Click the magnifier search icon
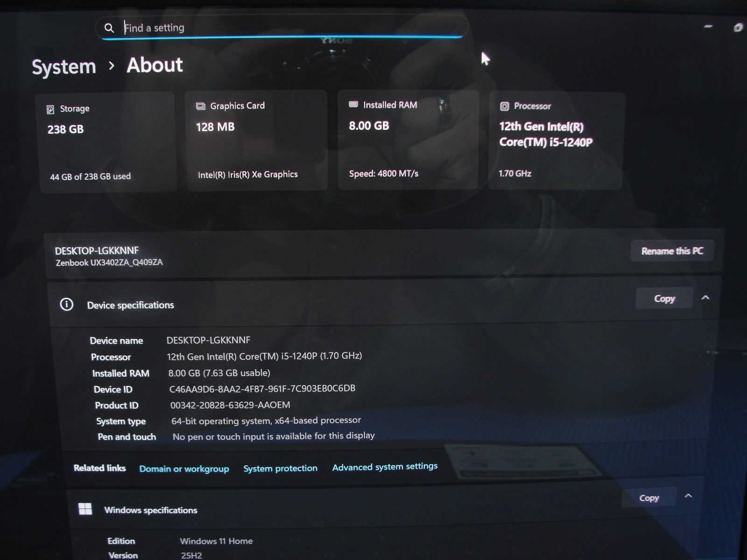This screenshot has width=747, height=560. pyautogui.click(x=109, y=28)
